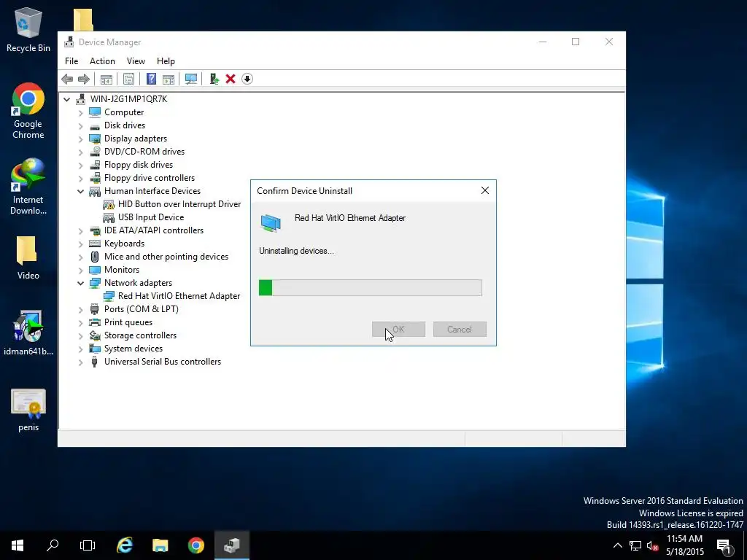Open the File menu
The height and width of the screenshot is (560, 747).
coord(71,61)
